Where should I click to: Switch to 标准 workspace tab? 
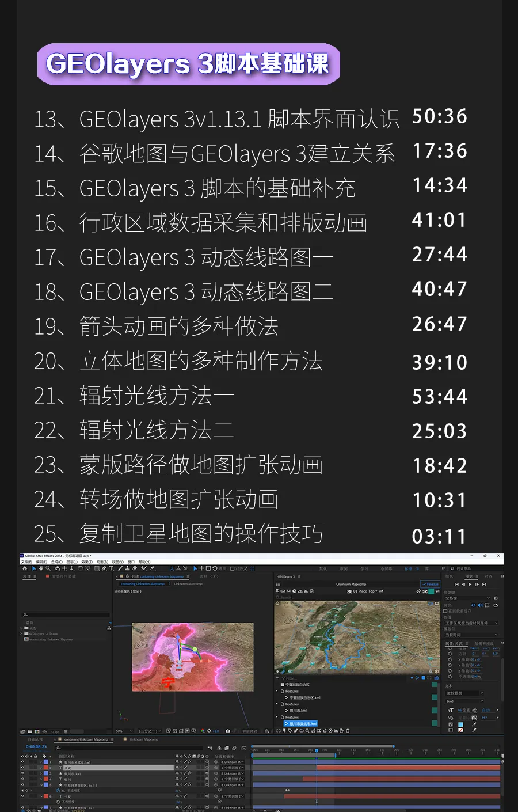point(408,568)
